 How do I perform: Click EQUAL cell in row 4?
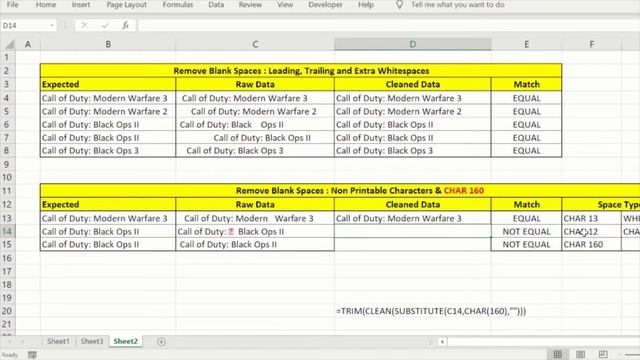(526, 98)
